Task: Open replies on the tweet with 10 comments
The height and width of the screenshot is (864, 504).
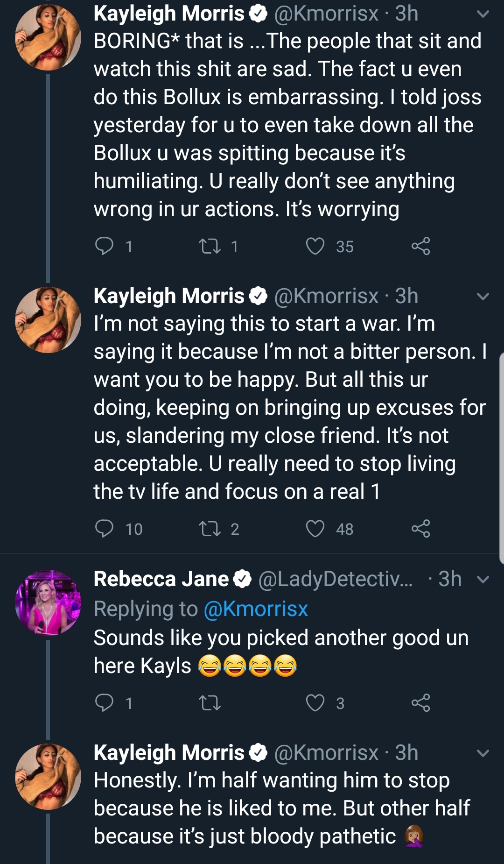Action: pos(104,528)
